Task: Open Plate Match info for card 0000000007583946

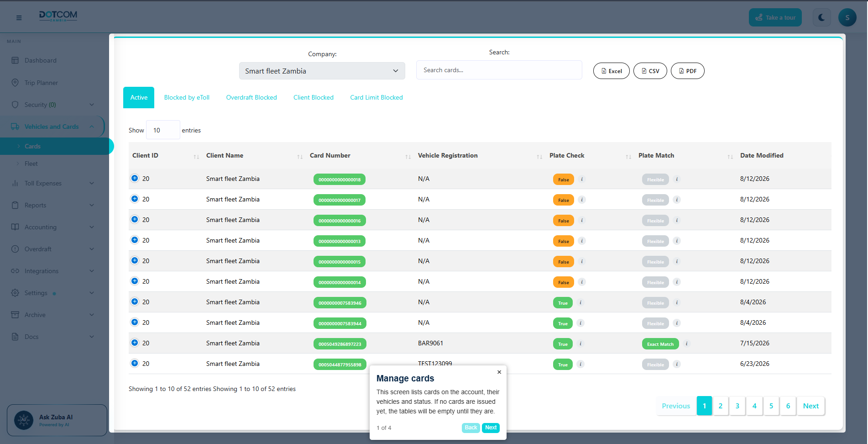Action: (677, 302)
